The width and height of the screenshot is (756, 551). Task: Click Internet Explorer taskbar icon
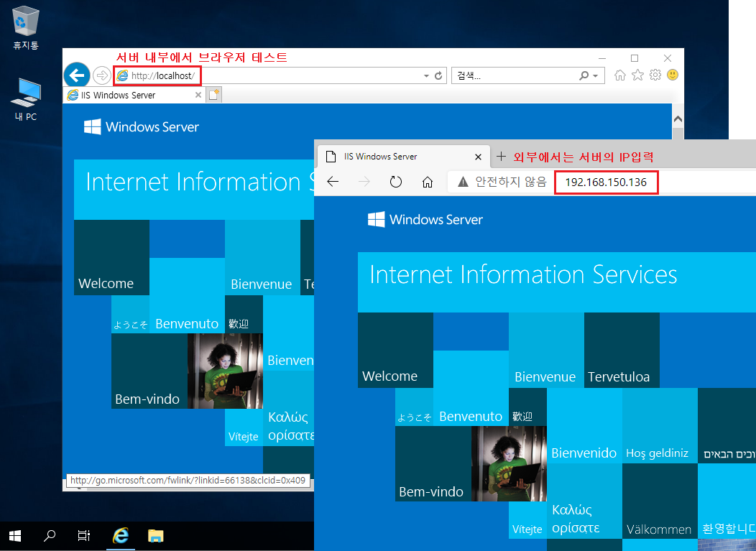[x=121, y=536]
